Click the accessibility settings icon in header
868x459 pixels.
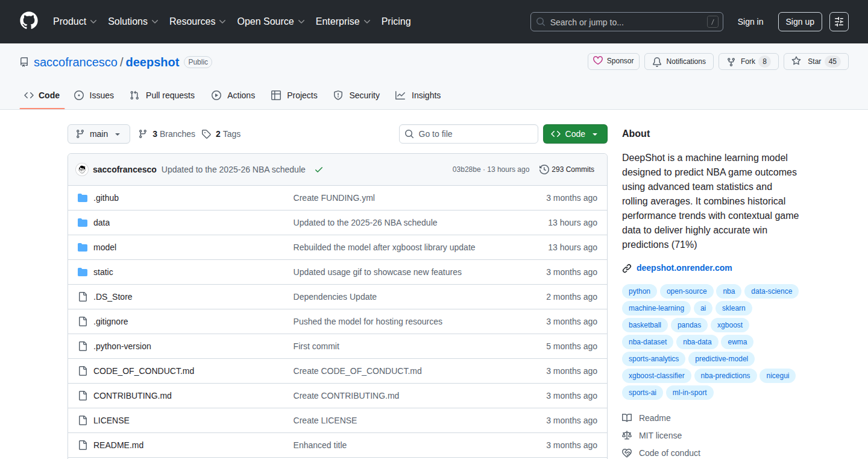pyautogui.click(x=839, y=22)
